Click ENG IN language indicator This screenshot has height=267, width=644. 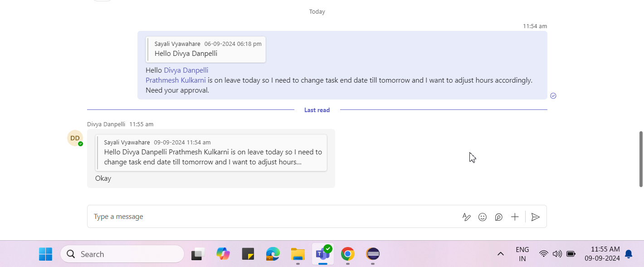(x=522, y=254)
